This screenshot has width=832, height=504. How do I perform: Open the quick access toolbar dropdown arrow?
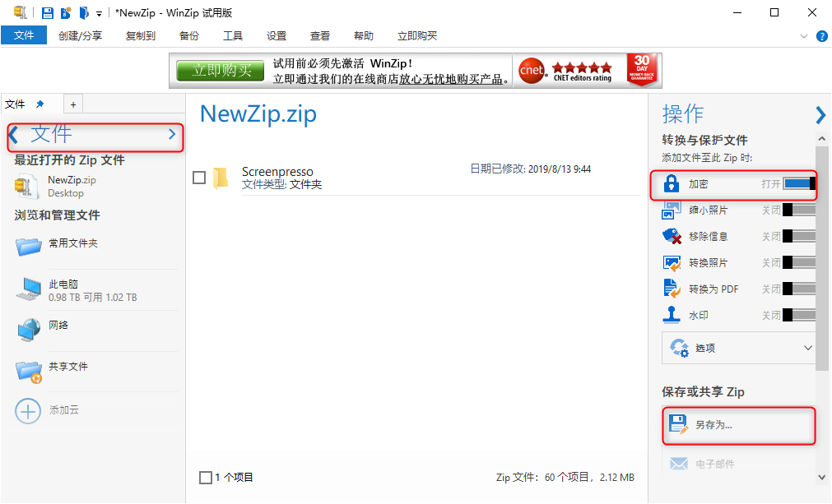[99, 14]
